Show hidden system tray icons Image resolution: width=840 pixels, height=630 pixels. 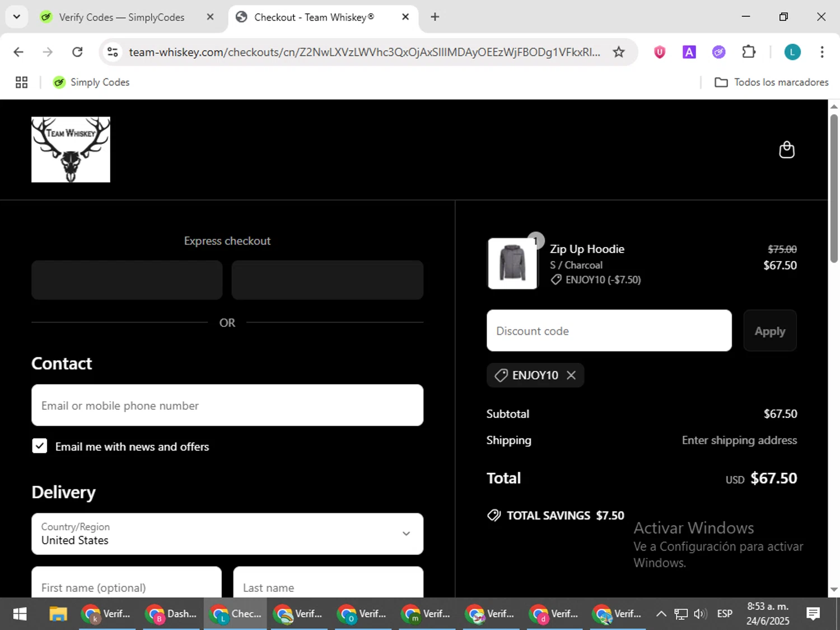tap(661, 614)
